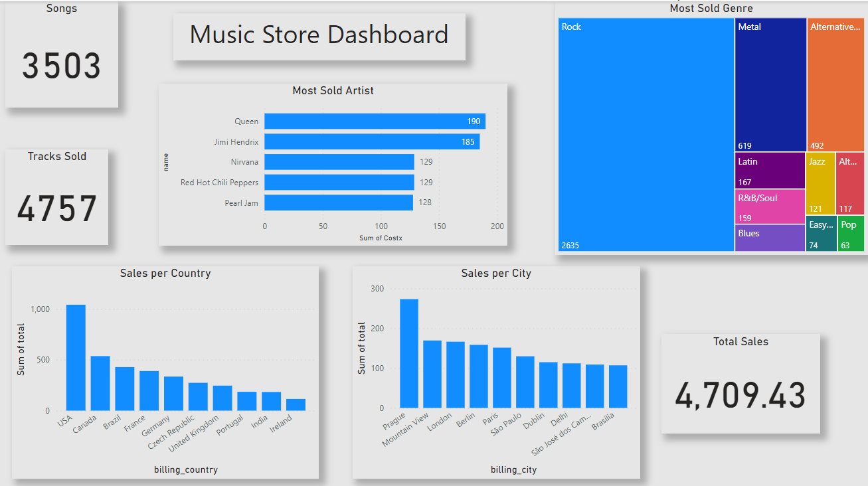Click the Metal genre tile
868x486 pixels.
click(x=770, y=85)
